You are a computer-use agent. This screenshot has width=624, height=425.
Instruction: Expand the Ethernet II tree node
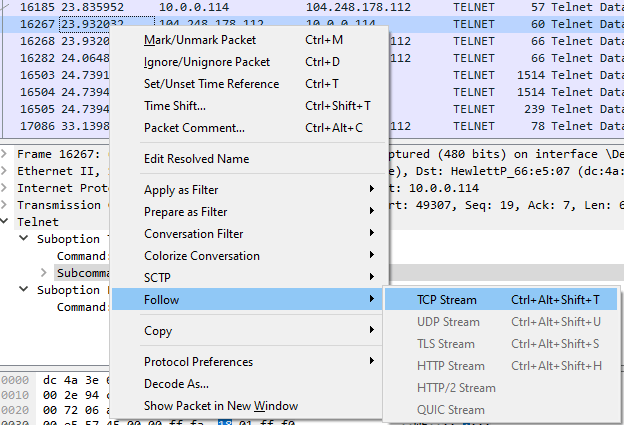pyautogui.click(x=7, y=172)
